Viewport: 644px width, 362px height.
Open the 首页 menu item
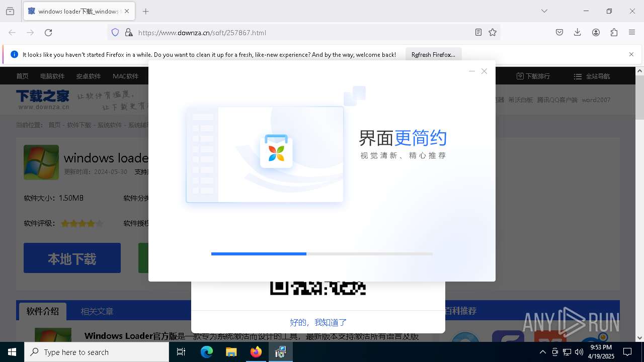coord(22,76)
